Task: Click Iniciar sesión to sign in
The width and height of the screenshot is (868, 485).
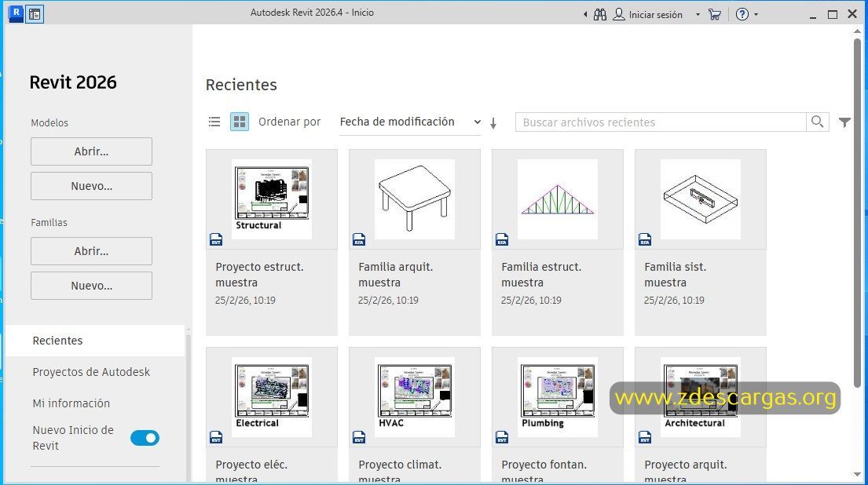Action: click(655, 15)
